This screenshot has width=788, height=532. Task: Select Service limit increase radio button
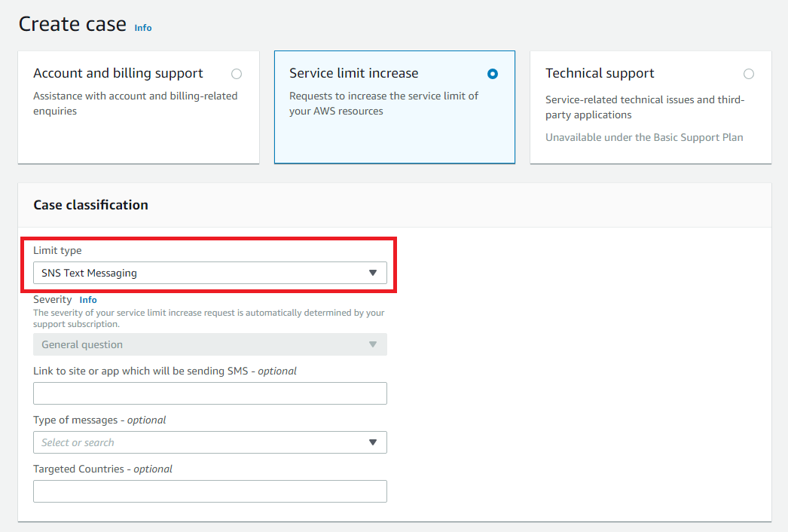[493, 74]
